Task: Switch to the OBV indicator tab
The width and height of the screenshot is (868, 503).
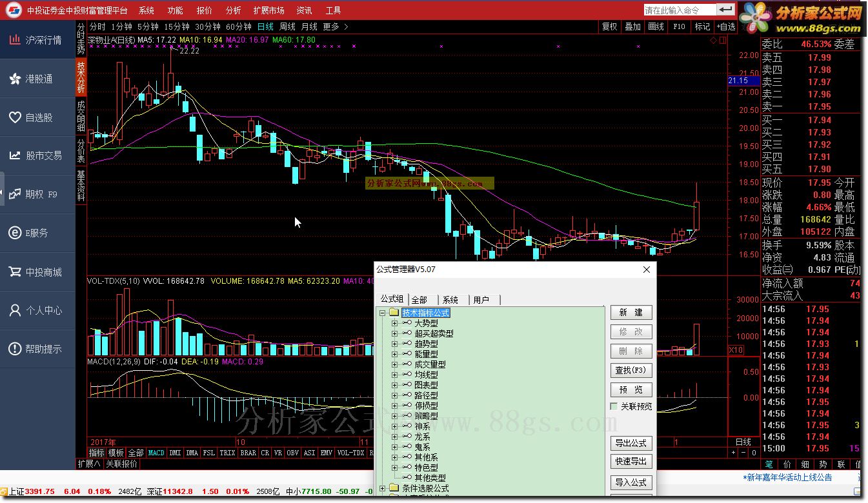Action: coord(293,453)
